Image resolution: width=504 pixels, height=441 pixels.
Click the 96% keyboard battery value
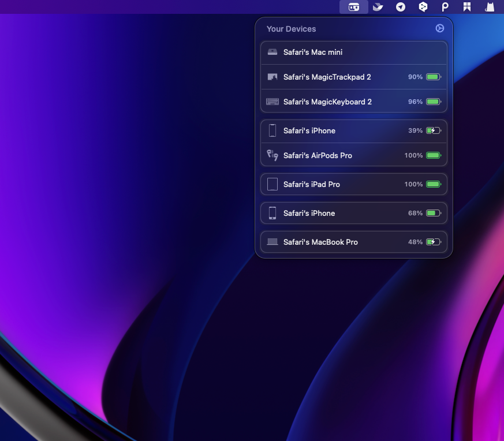pos(415,102)
